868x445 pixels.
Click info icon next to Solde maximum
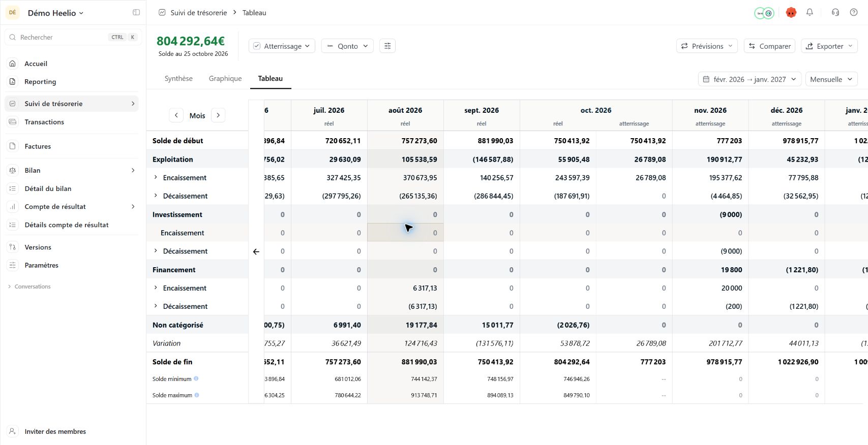[197, 395]
